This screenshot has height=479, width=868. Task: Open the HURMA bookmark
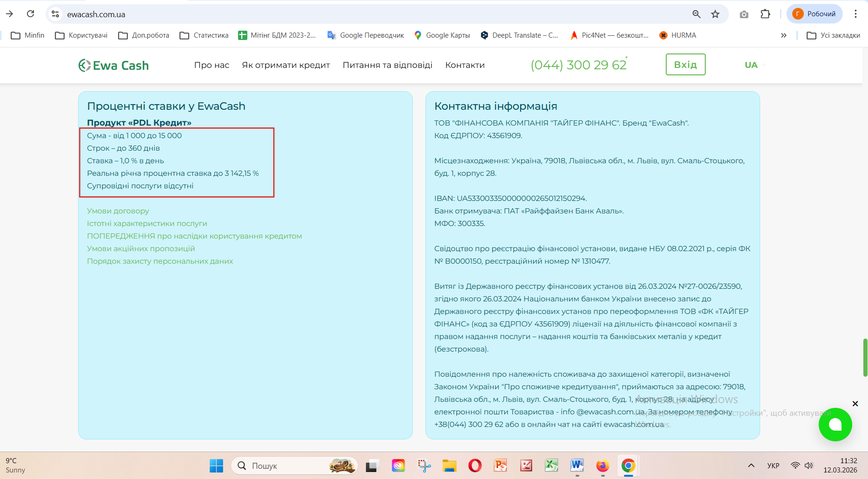[678, 35]
